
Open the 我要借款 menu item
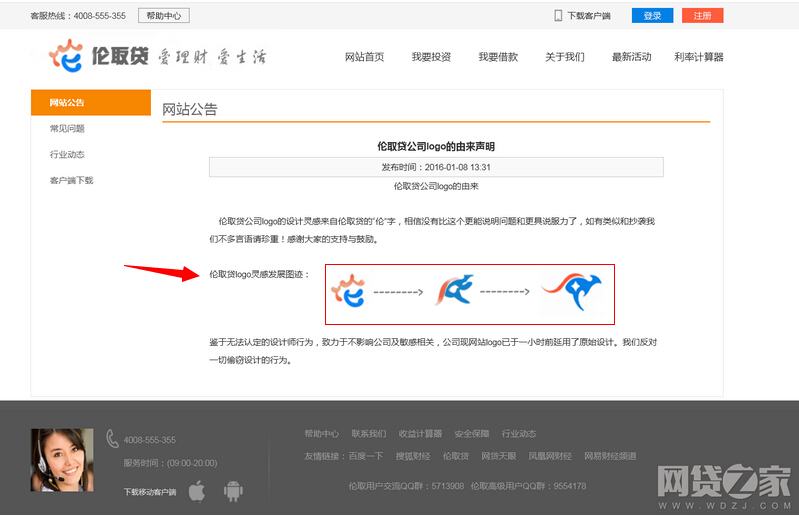[498, 57]
